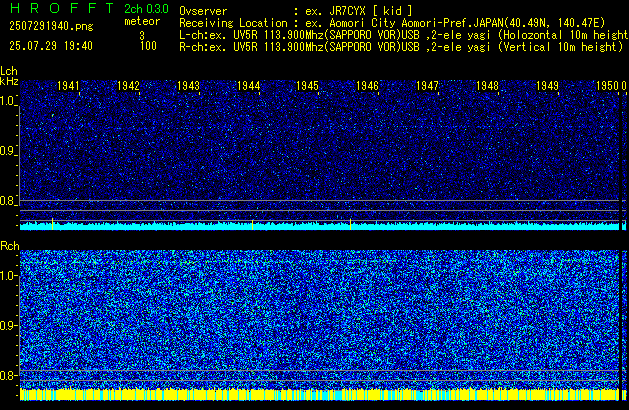
Task: Click the 0.8 kHz label on Rch axis
Action: click(8, 375)
